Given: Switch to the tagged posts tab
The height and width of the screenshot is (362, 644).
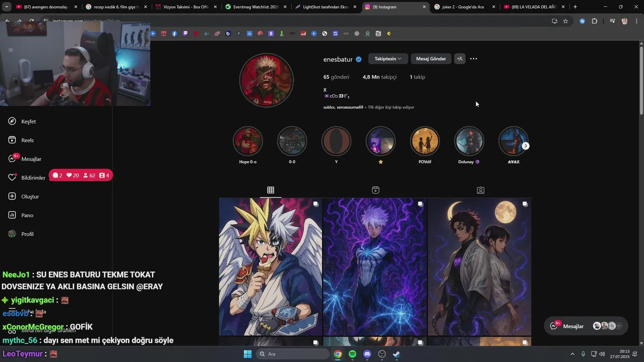Looking at the screenshot, I should 480,190.
